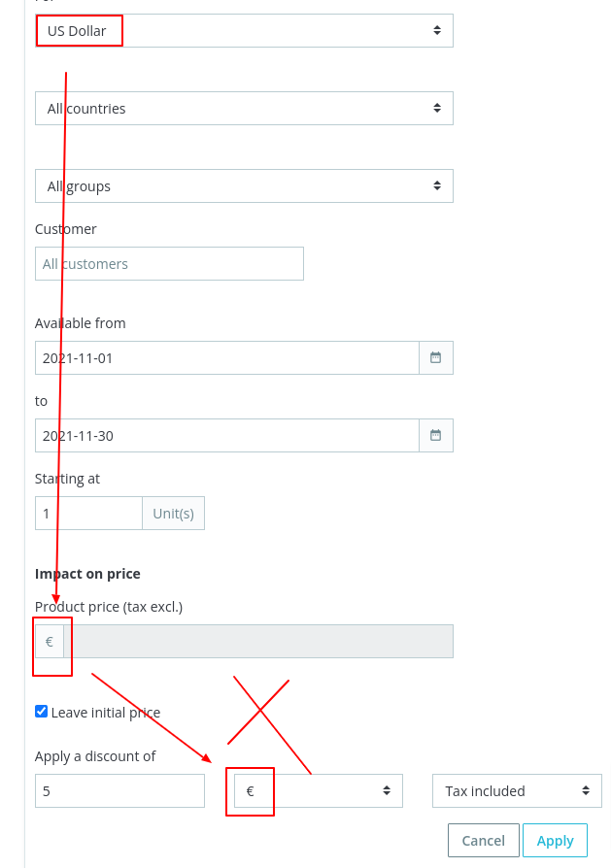The width and height of the screenshot is (611, 868).
Task: Click the up-down arrows on All countries selector
Action: pos(439,108)
